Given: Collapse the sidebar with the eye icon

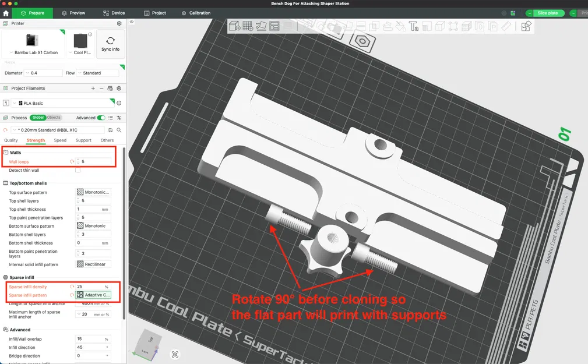Looking at the screenshot, I should (132, 22).
